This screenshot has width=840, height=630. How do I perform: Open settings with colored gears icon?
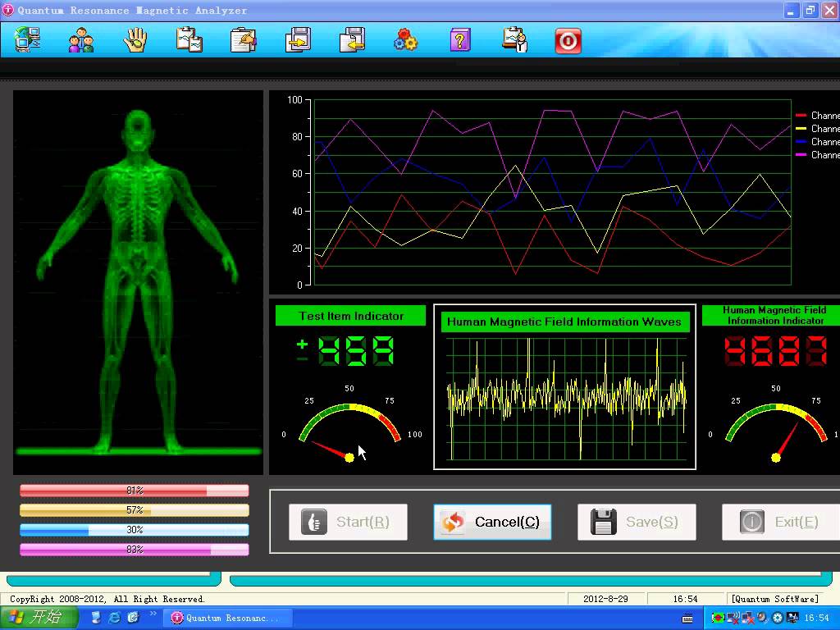(405, 39)
